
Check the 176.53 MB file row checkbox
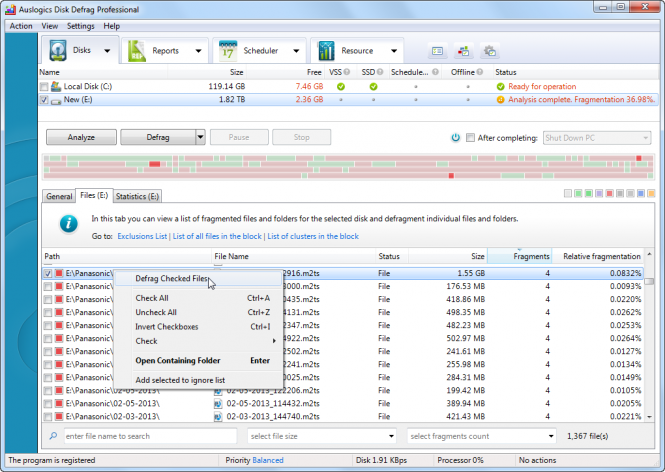coord(48,287)
